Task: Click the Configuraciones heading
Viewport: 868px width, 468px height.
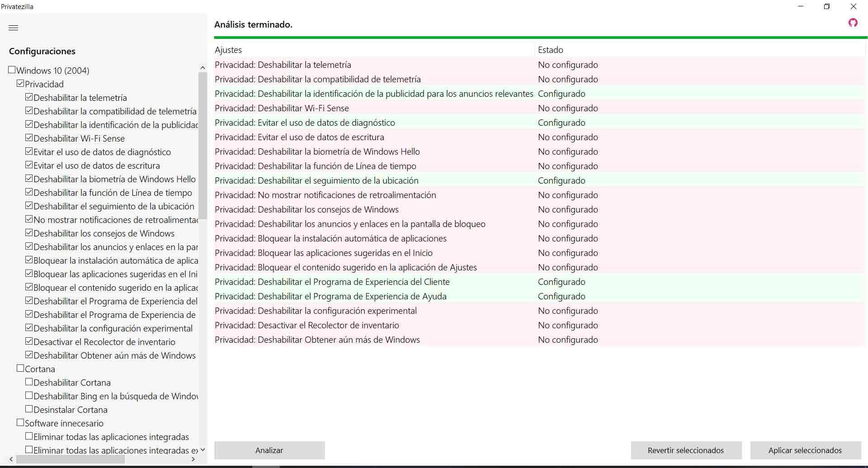Action: [x=42, y=51]
